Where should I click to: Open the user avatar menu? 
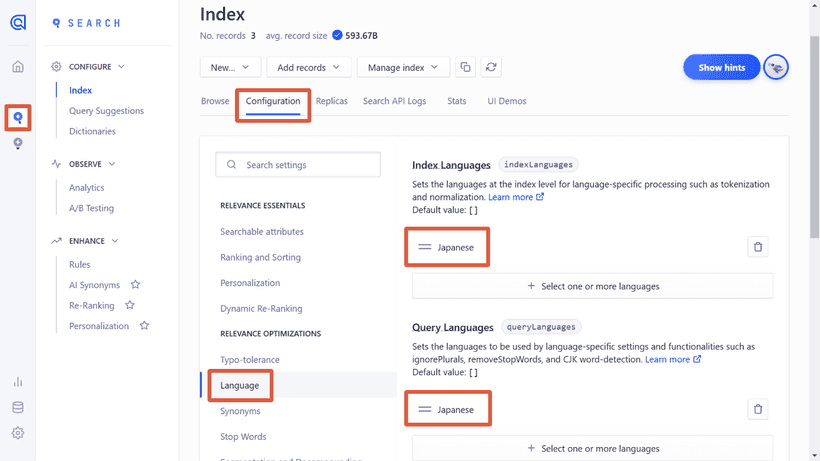pos(776,67)
